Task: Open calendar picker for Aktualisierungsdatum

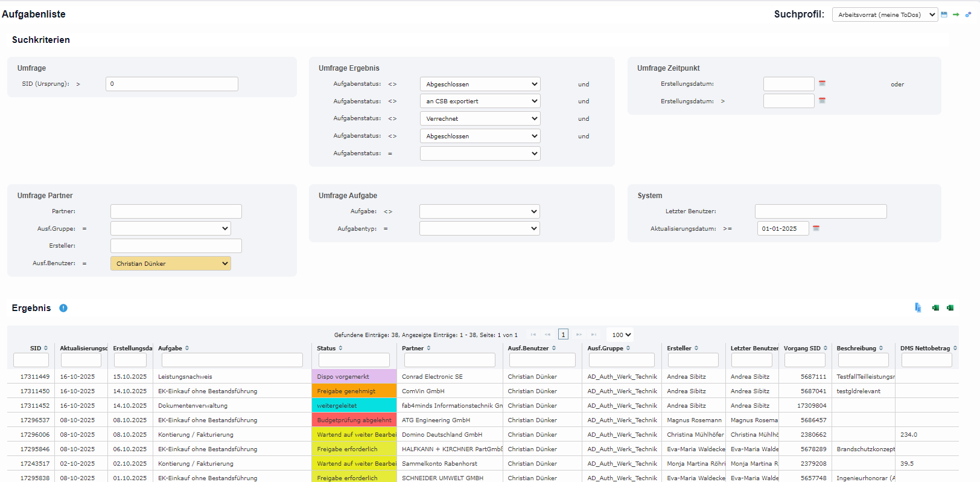Action: [x=816, y=228]
